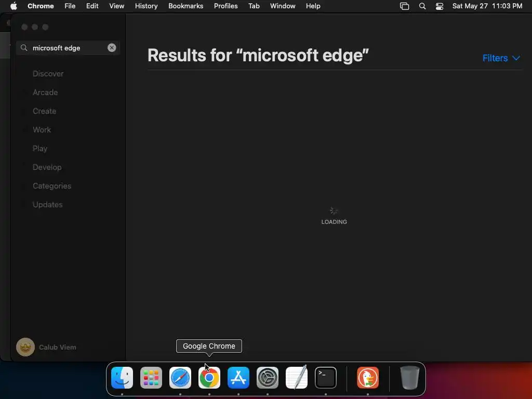
Task: Open Launchpad from the Dock
Action: point(151,378)
